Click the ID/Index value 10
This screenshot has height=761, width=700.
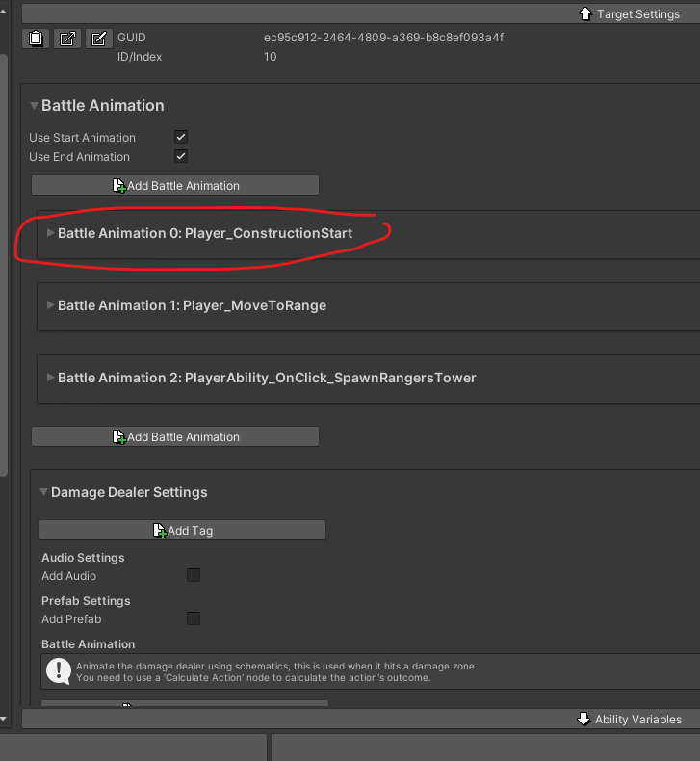pos(271,57)
